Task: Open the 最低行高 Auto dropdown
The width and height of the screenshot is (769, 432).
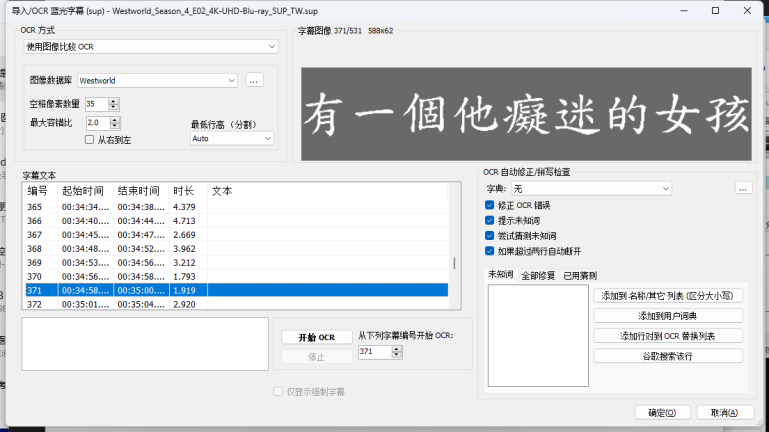Action: tap(231, 139)
